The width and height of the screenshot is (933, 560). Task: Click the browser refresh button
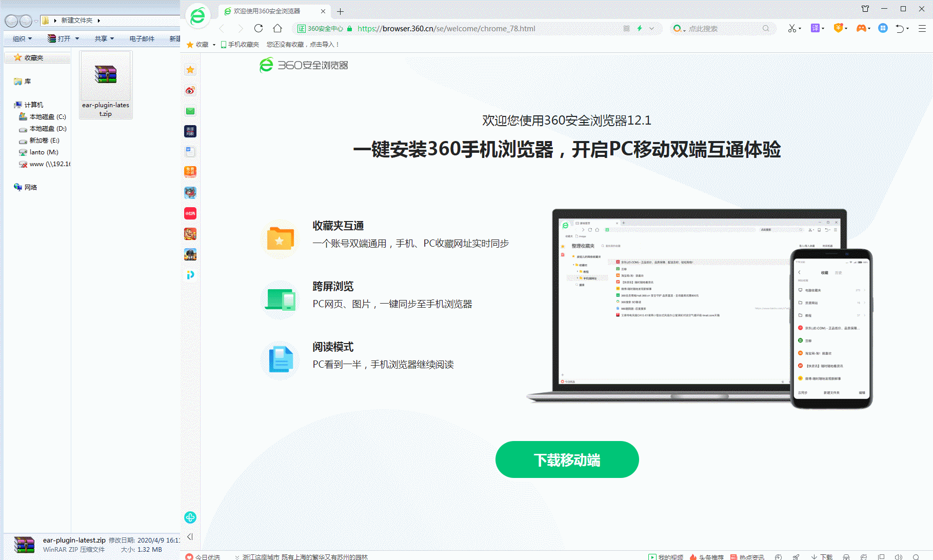(259, 28)
